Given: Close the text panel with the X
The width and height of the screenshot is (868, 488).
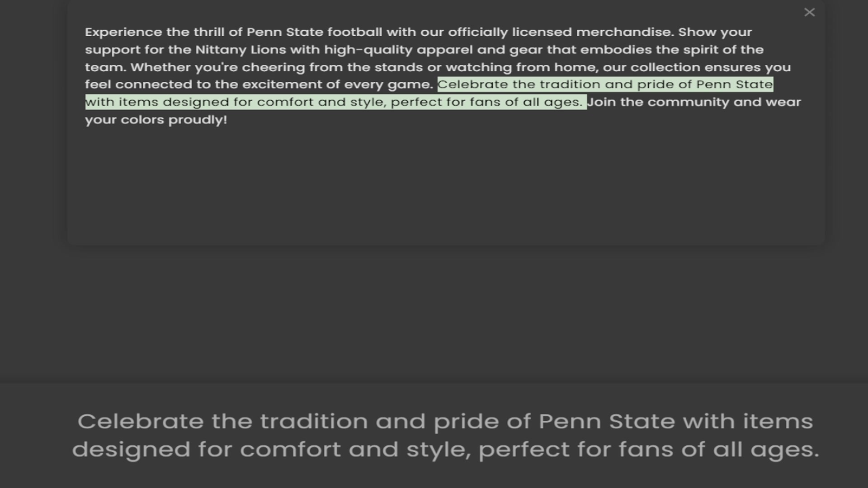Looking at the screenshot, I should pos(809,12).
